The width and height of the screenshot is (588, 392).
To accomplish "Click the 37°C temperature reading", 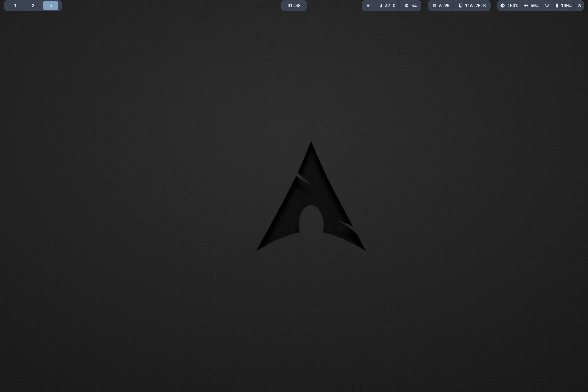I will 390,5.
